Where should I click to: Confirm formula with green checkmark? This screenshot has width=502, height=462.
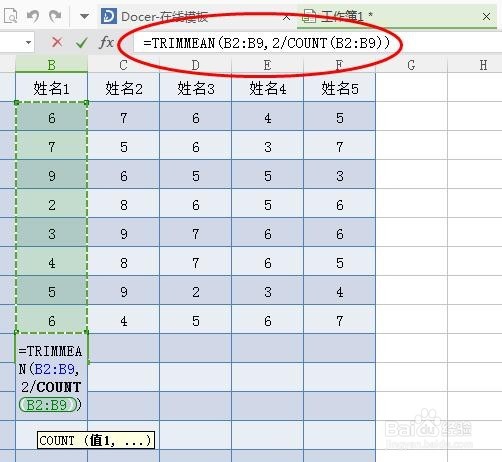tap(82, 42)
